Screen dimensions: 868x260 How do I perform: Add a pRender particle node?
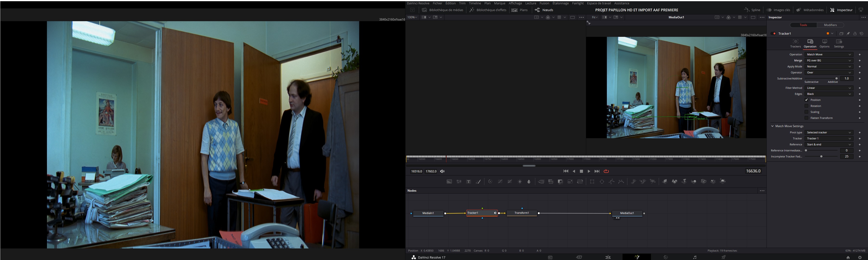click(x=653, y=182)
